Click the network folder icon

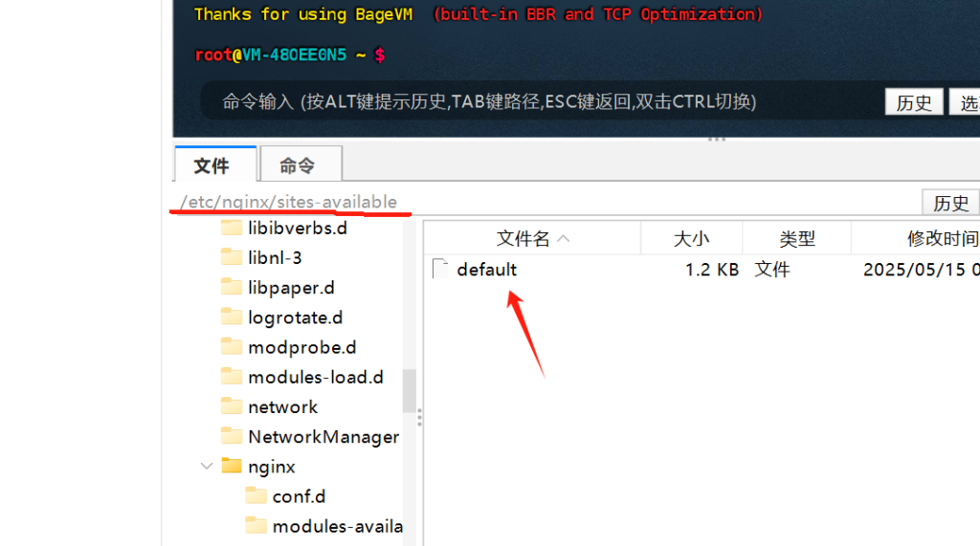[232, 406]
